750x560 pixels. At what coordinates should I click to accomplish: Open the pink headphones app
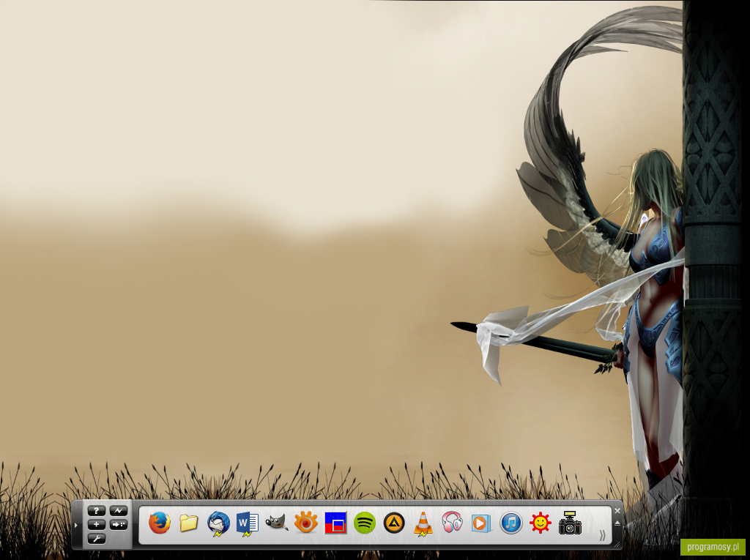click(x=452, y=522)
